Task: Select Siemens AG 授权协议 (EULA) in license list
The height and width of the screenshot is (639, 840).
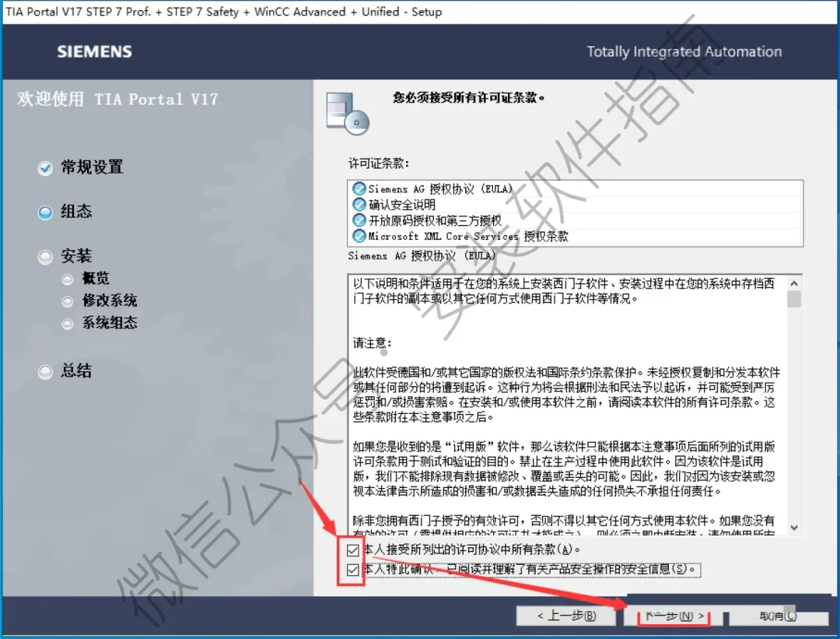Action: tap(576, 188)
